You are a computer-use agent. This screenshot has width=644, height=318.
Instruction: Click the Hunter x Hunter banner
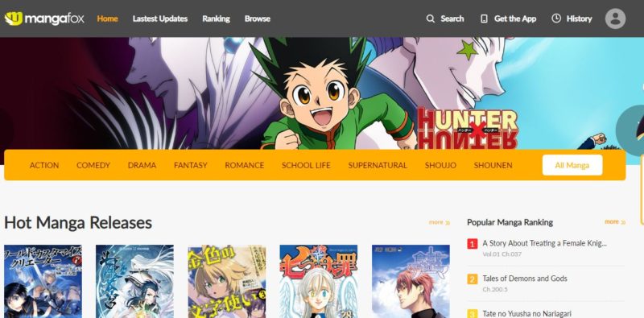[x=322, y=93]
